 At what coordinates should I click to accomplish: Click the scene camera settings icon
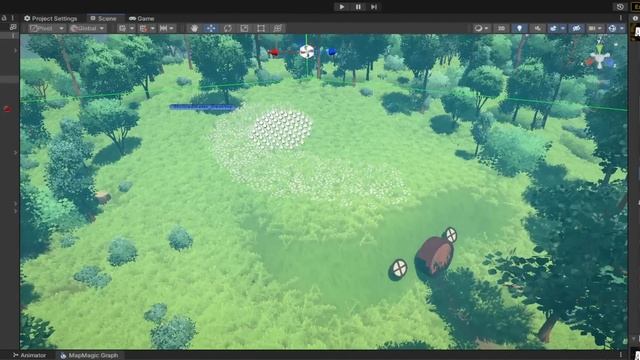(592, 28)
